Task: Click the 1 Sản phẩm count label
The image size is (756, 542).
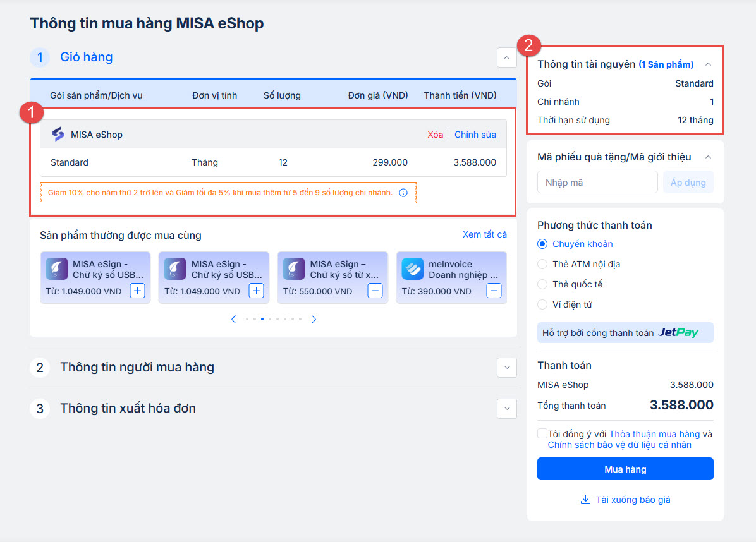Action: pos(666,64)
